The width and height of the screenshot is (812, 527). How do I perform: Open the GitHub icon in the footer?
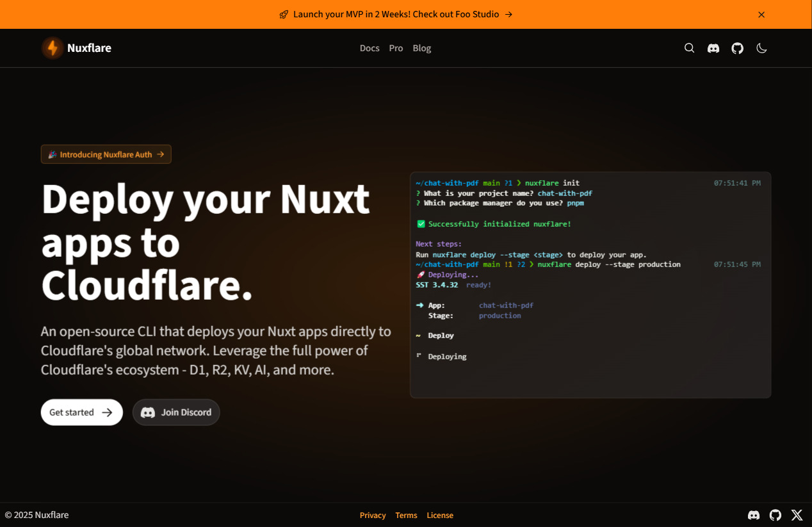[775, 515]
